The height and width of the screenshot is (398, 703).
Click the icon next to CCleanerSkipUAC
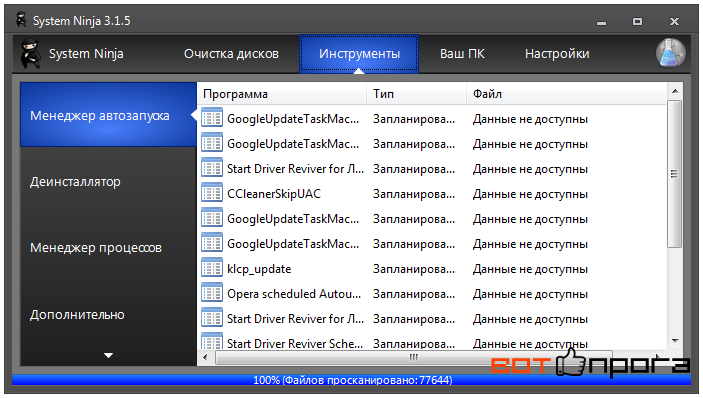(212, 194)
